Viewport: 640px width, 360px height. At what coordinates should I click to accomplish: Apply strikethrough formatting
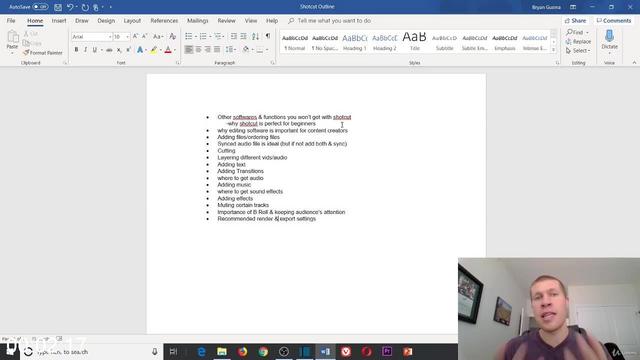(x=109, y=50)
